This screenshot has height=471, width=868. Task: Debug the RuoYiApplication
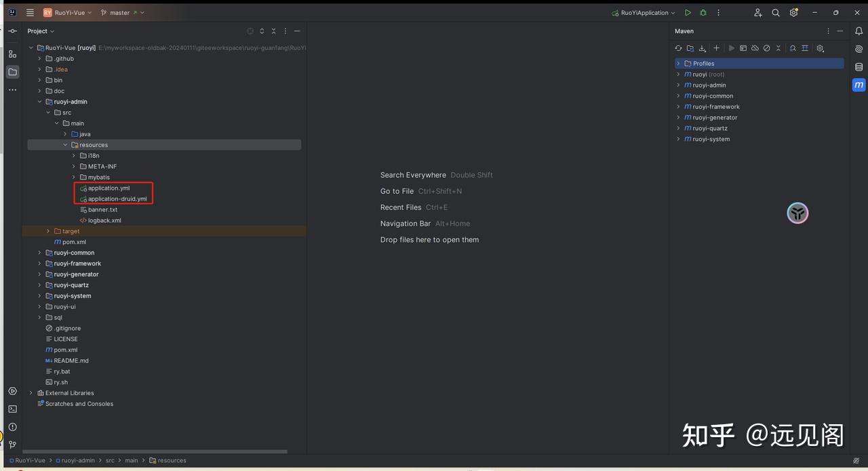(703, 12)
